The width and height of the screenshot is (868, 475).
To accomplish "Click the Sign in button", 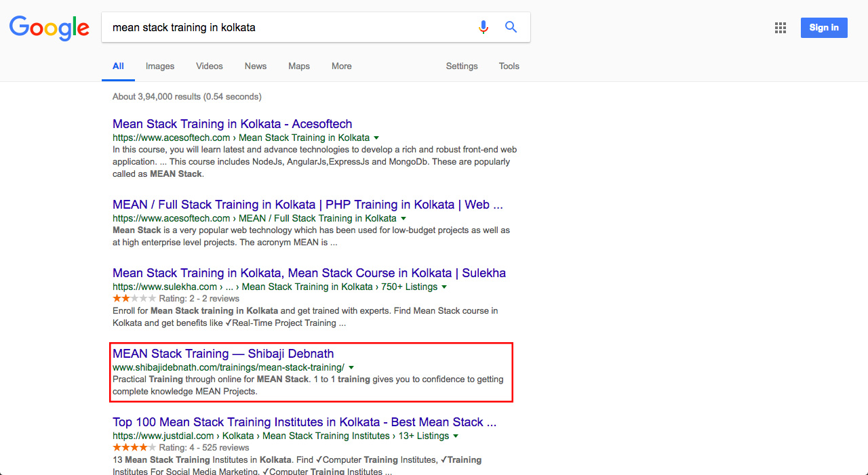I will [x=824, y=28].
